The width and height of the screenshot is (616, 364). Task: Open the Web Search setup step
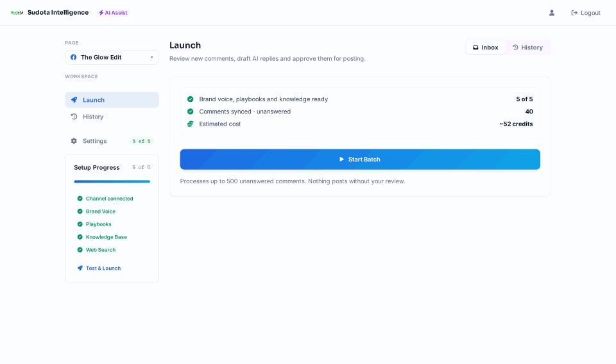pos(97,250)
